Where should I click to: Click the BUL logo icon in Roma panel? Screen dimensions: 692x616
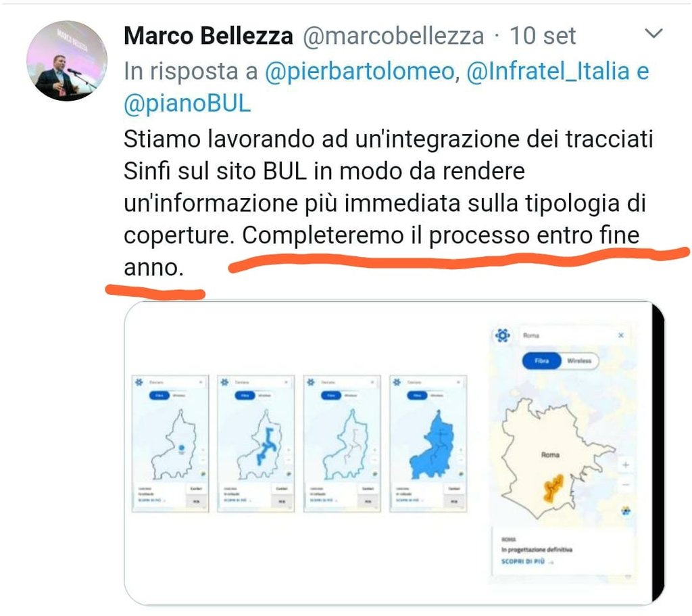[503, 335]
